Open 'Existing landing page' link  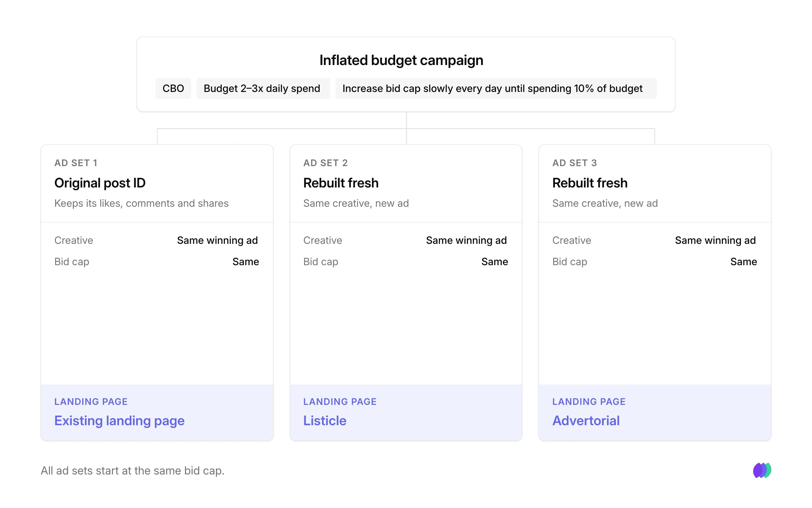point(120,421)
